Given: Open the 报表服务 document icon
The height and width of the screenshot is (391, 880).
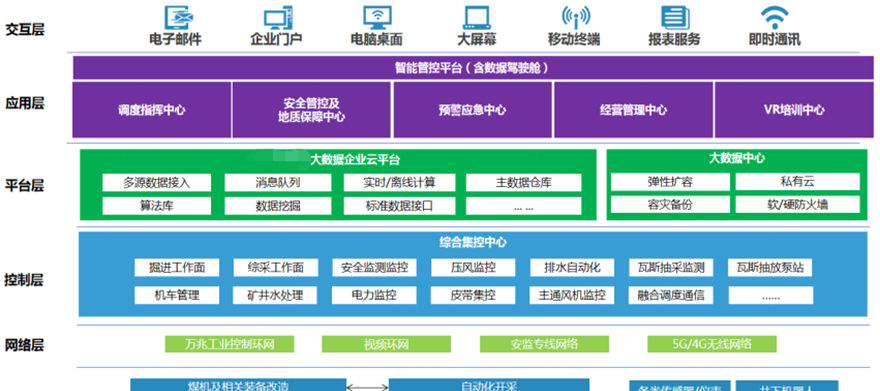Looking at the screenshot, I should (675, 17).
